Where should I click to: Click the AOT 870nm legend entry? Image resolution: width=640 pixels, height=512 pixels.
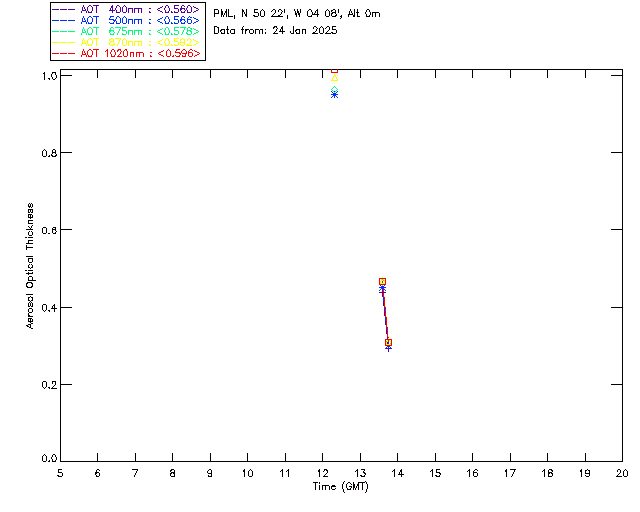point(127,42)
